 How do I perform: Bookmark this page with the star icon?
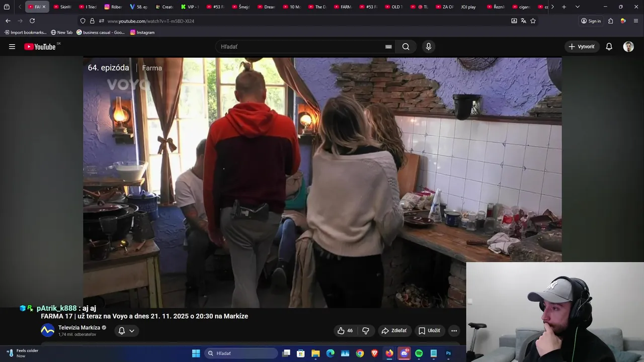click(533, 21)
